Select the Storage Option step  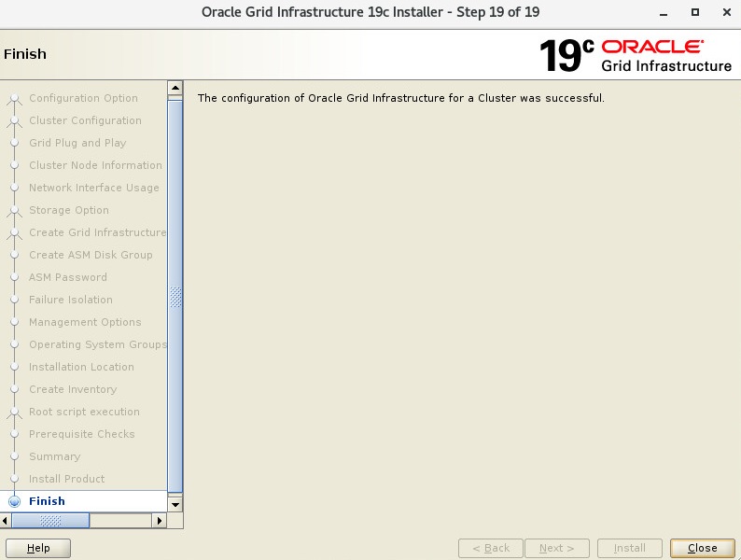[69, 210]
